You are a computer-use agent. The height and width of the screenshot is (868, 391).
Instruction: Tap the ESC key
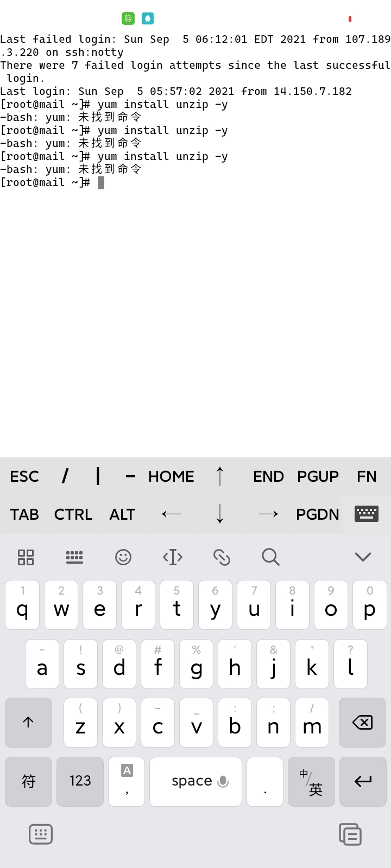click(x=24, y=476)
